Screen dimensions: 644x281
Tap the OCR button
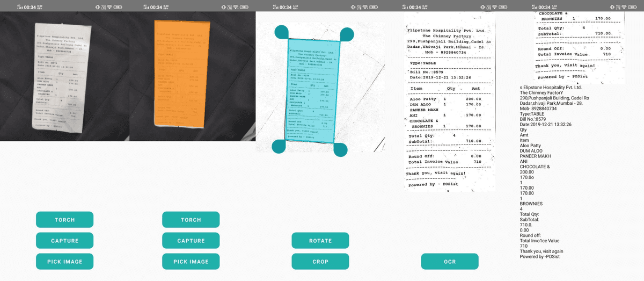(450, 262)
